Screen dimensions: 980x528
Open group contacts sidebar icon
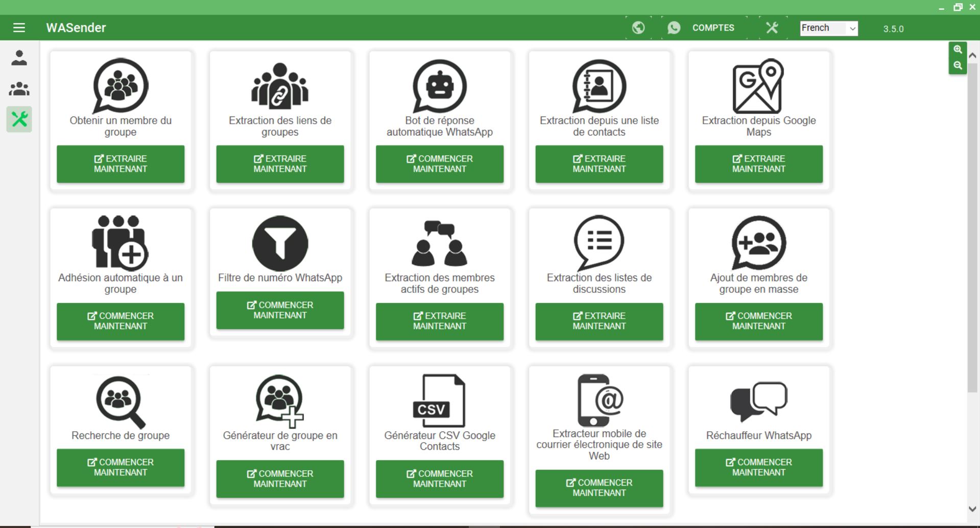[x=19, y=89]
